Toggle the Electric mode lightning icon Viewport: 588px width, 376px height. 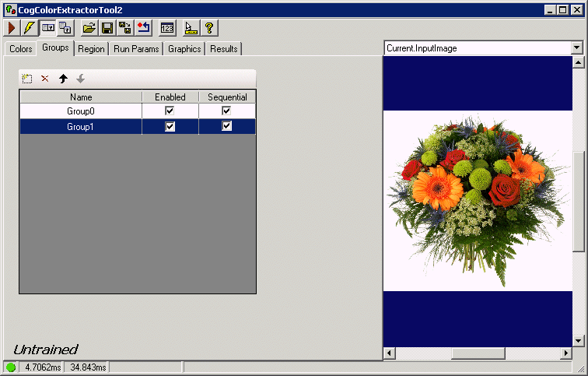pos(29,28)
